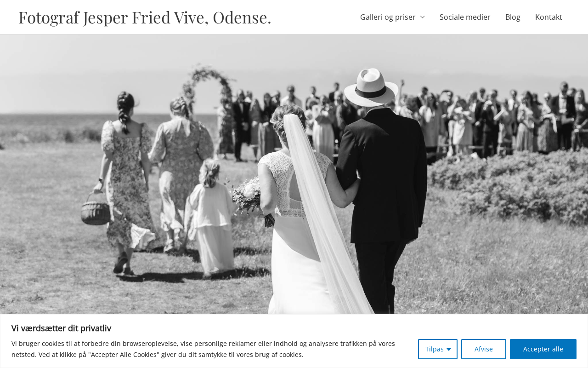
Task: Click the groom's white hat in the photo
Action: pyautogui.click(x=371, y=87)
